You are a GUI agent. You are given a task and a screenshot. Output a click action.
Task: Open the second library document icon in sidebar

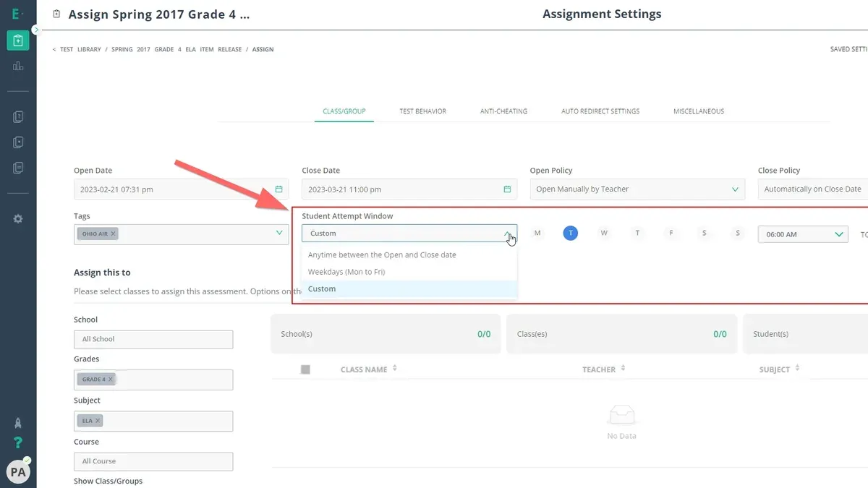pyautogui.click(x=18, y=142)
